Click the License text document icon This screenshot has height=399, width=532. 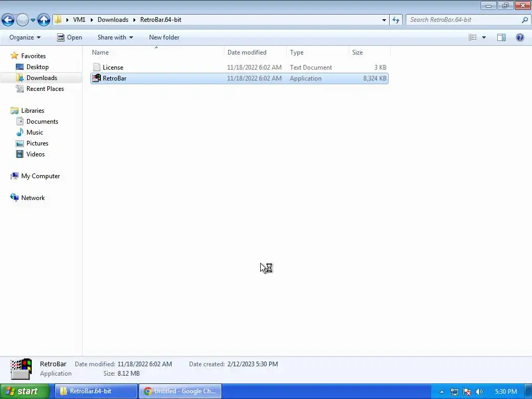[97, 67]
